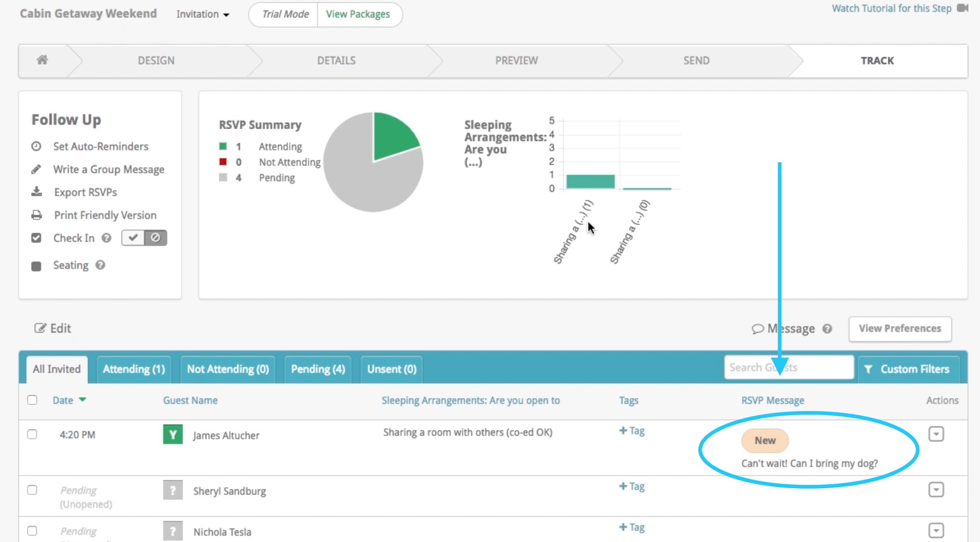Go to the home step icon
This screenshot has height=542, width=980.
click(x=42, y=60)
